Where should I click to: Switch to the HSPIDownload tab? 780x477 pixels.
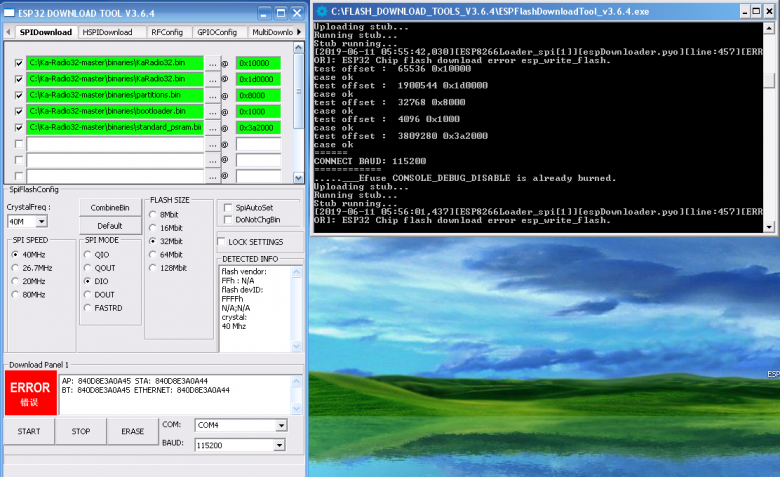coord(107,32)
